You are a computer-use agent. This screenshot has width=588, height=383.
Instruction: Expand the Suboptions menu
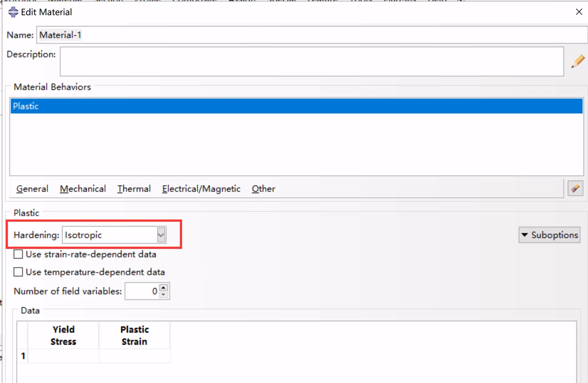click(x=550, y=235)
